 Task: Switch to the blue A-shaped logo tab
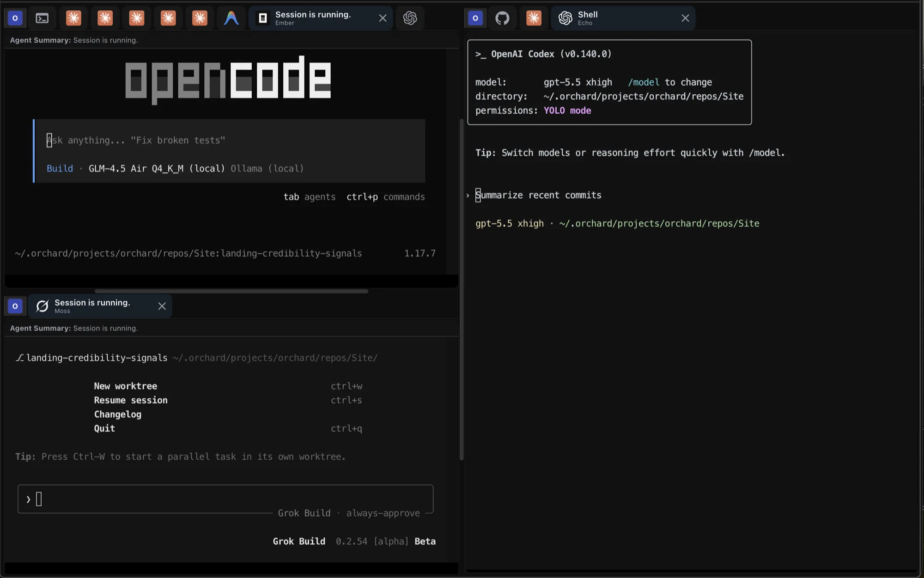pos(231,18)
